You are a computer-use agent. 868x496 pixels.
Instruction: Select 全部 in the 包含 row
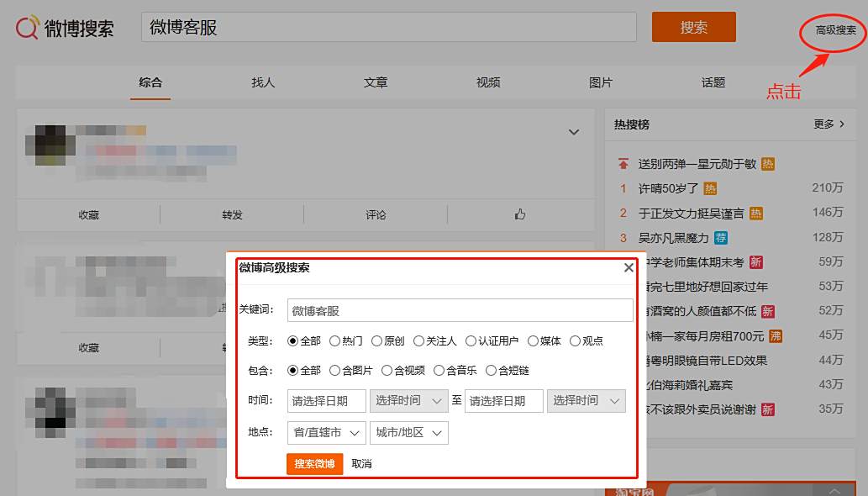pos(293,371)
